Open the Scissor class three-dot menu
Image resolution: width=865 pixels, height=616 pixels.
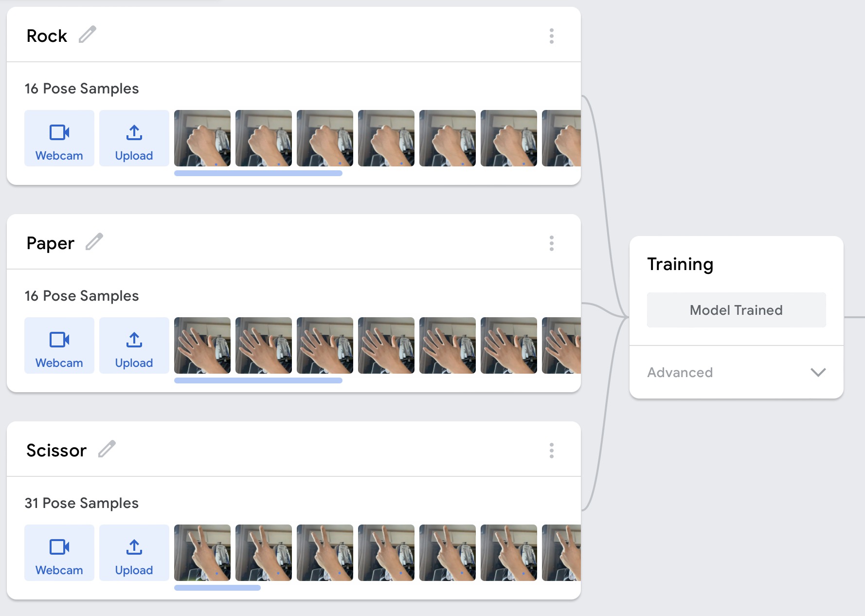click(x=551, y=451)
